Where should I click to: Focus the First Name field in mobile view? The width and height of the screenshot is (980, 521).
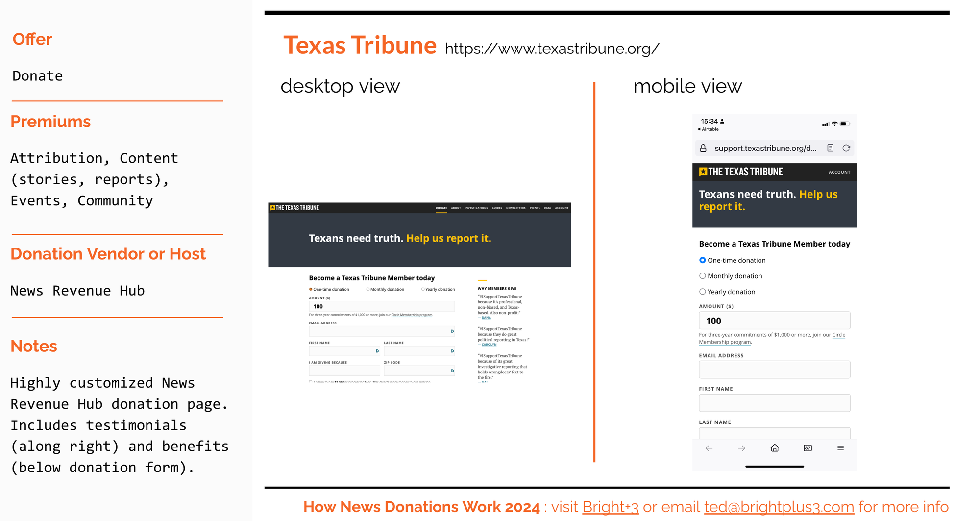775,403
